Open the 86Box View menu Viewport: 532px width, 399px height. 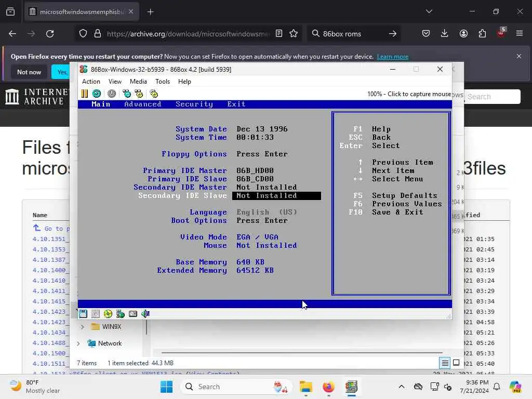coord(115,82)
